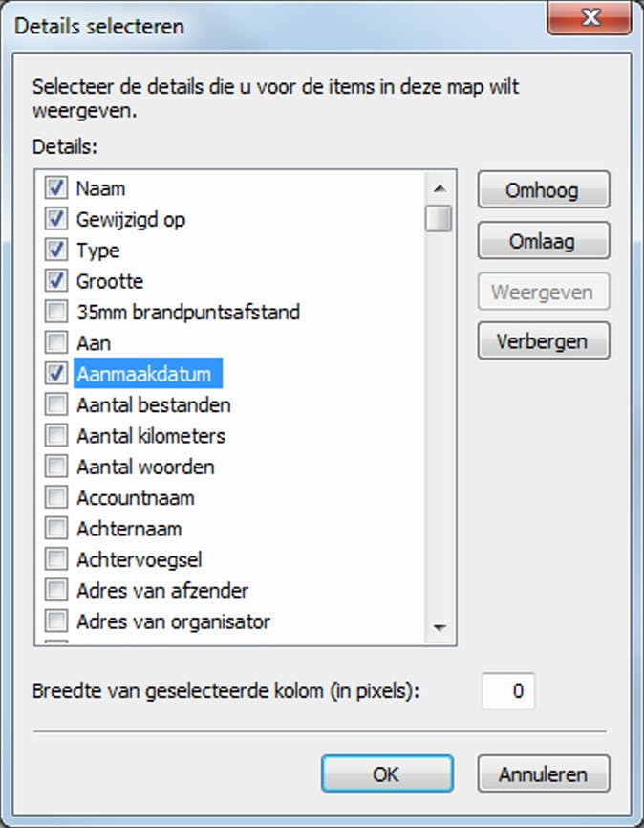The width and height of the screenshot is (644, 828).
Task: Click the column width pixel field
Action: pos(508,690)
